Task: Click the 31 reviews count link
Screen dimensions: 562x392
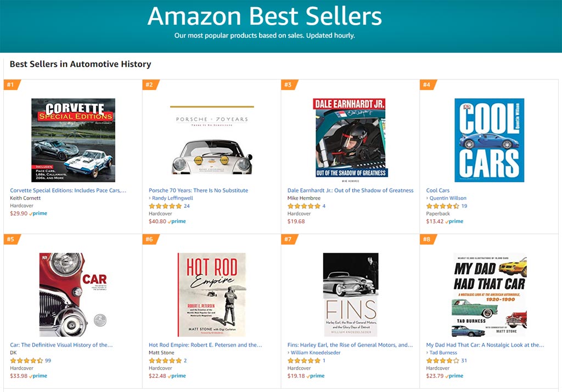Action: (464, 361)
